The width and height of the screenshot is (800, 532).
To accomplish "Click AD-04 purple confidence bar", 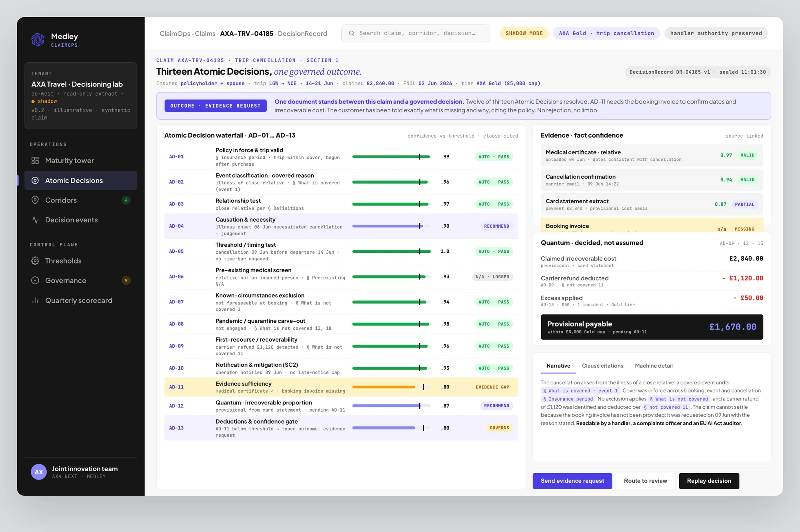I will pyautogui.click(x=391, y=226).
